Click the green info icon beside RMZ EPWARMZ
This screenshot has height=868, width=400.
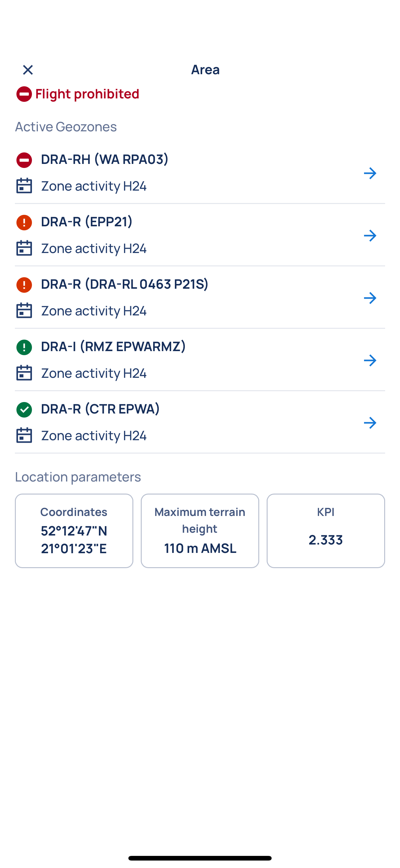pos(24,347)
